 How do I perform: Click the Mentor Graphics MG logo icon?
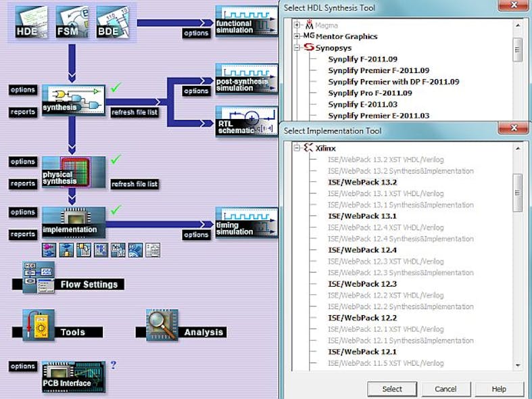[309, 36]
